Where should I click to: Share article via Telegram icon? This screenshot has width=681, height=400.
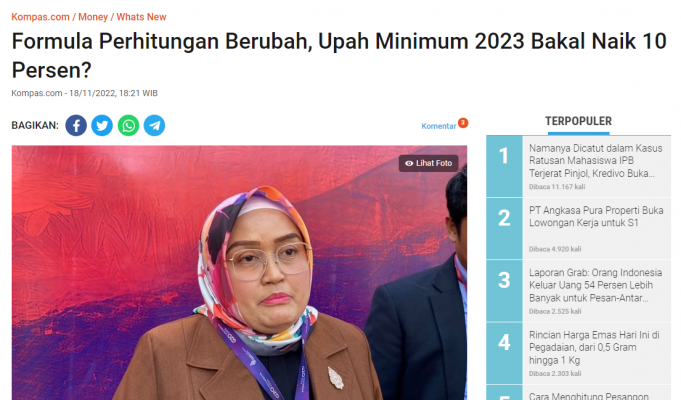tap(155, 126)
